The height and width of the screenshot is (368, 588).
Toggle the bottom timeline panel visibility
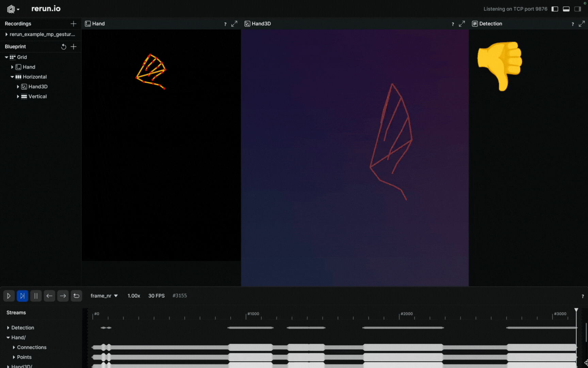pyautogui.click(x=566, y=9)
